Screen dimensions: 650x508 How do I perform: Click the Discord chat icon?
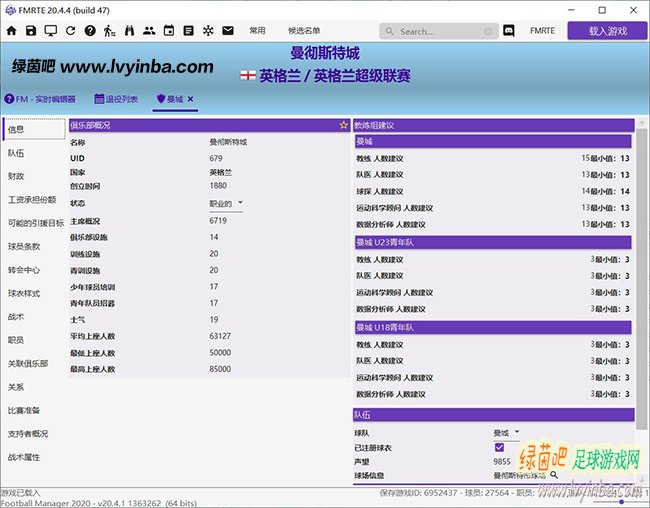pos(509,31)
